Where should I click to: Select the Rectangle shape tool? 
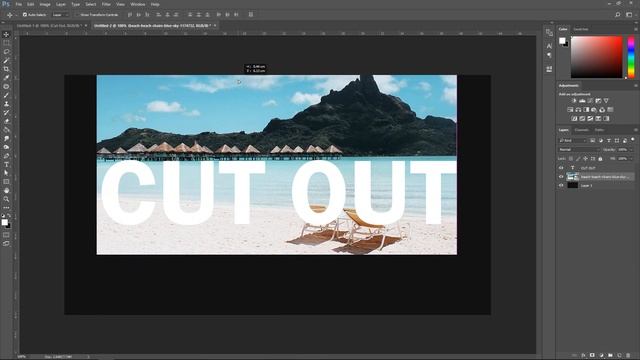click(6, 182)
